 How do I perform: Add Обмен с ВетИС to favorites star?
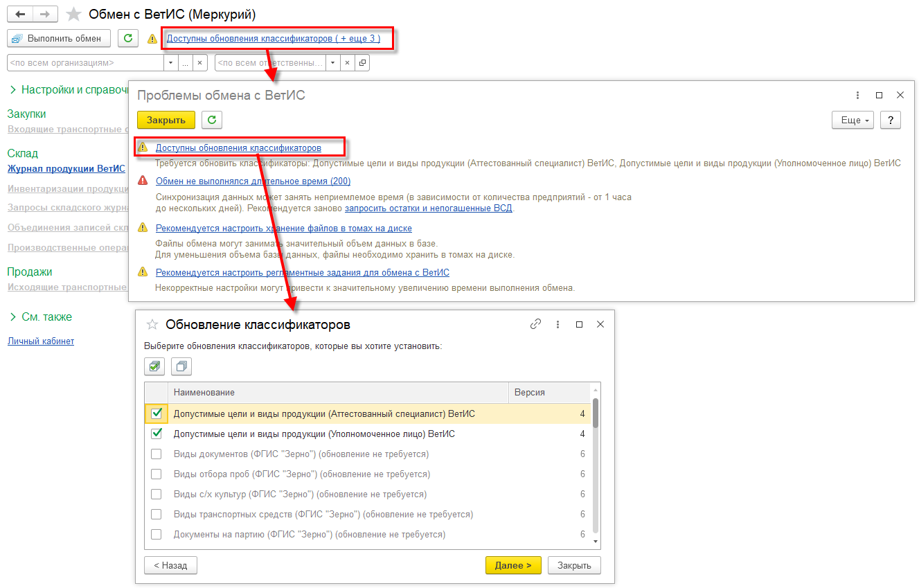(73, 15)
